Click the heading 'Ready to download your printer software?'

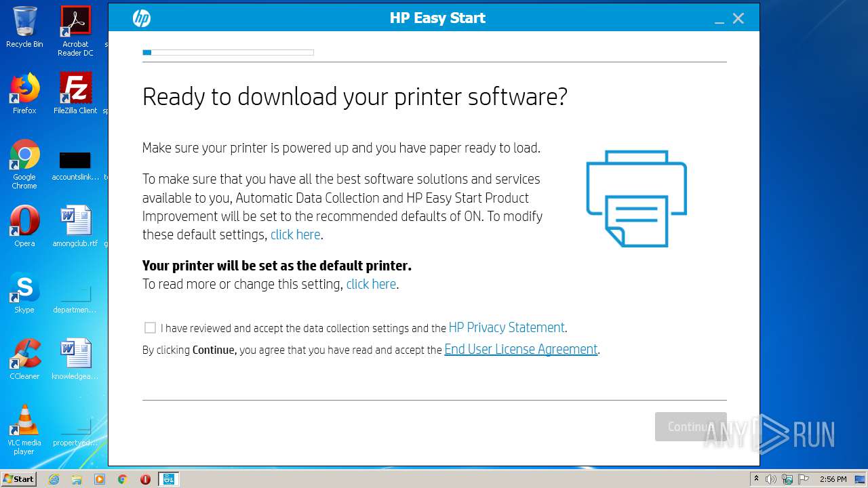(355, 97)
